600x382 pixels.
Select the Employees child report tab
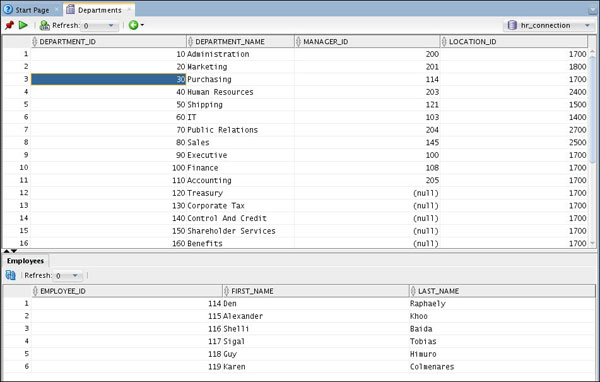(25, 261)
